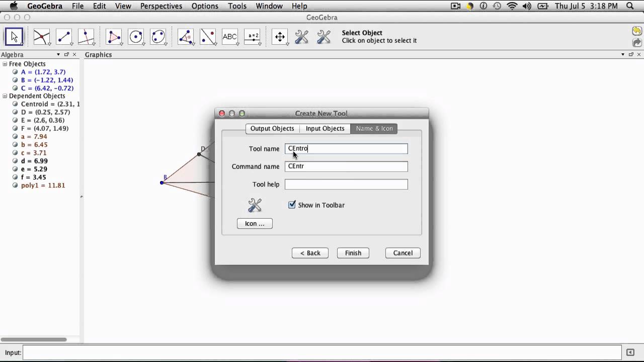Click the Input bar at bottom
The height and width of the screenshot is (362, 644).
coord(322,352)
